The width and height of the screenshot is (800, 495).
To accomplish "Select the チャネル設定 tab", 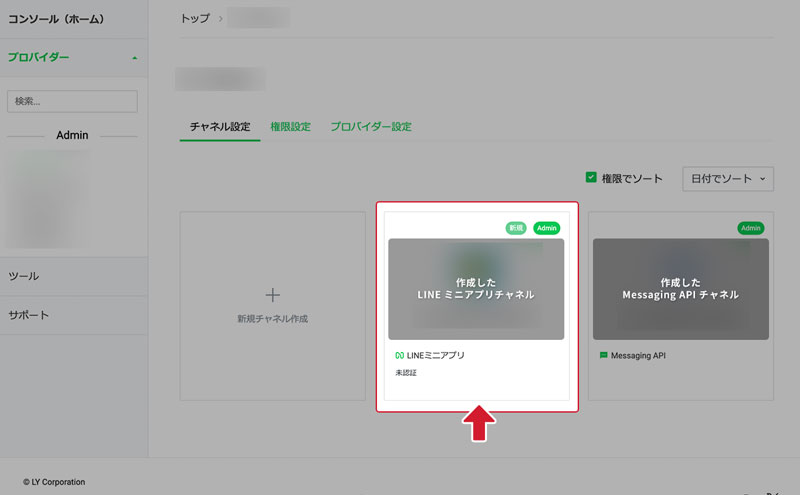I will [x=220, y=127].
